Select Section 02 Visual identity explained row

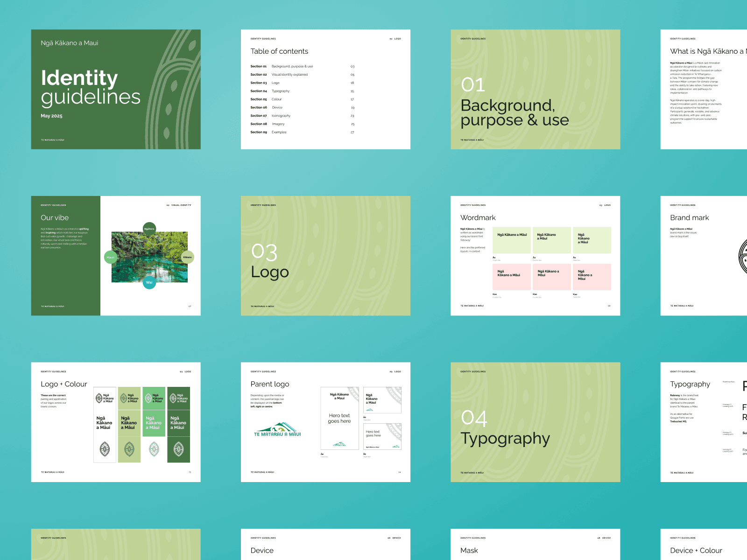click(303, 75)
